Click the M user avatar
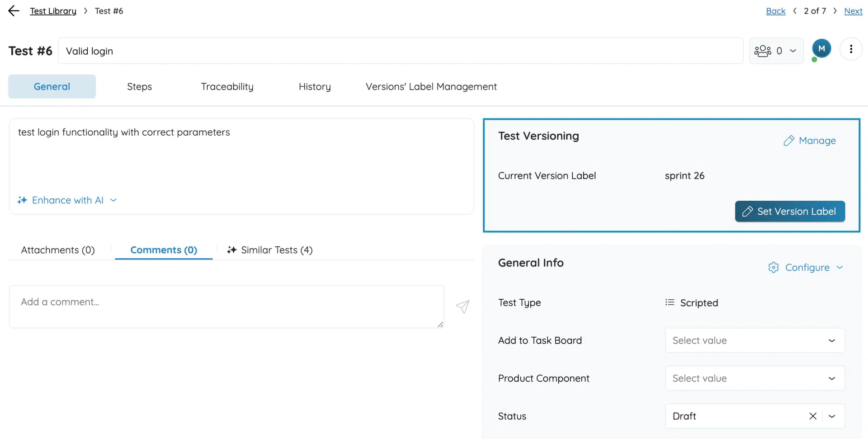 tap(821, 49)
